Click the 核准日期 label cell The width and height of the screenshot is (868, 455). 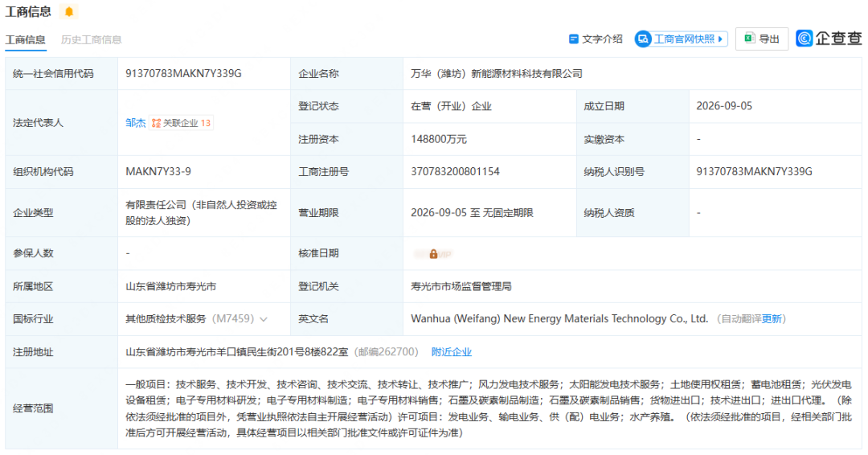pos(346,253)
